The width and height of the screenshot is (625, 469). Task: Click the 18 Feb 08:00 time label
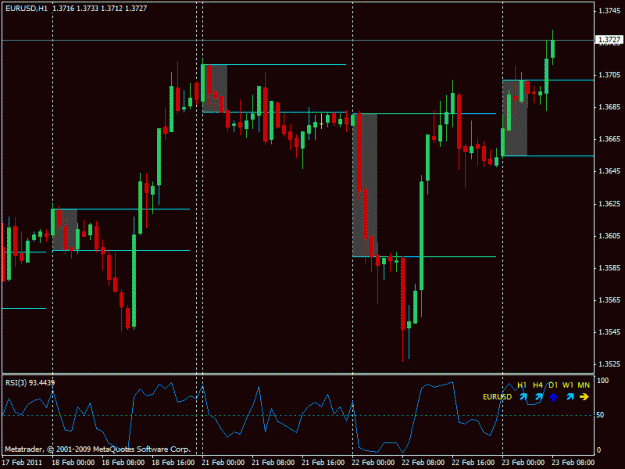(123, 463)
